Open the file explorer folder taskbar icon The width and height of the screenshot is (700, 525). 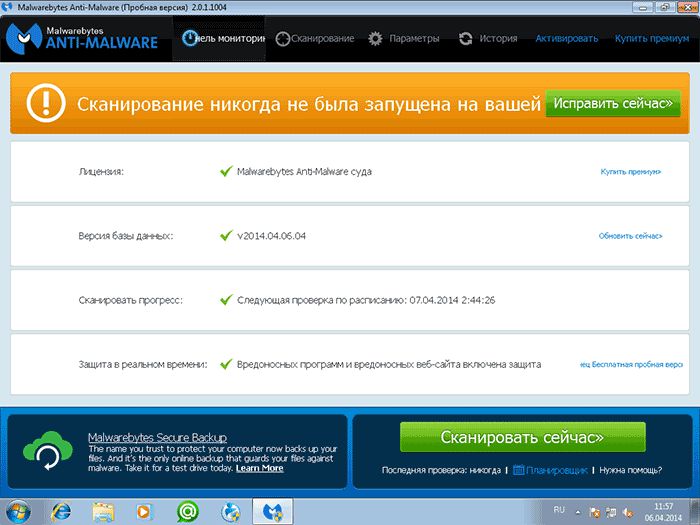[103, 512]
